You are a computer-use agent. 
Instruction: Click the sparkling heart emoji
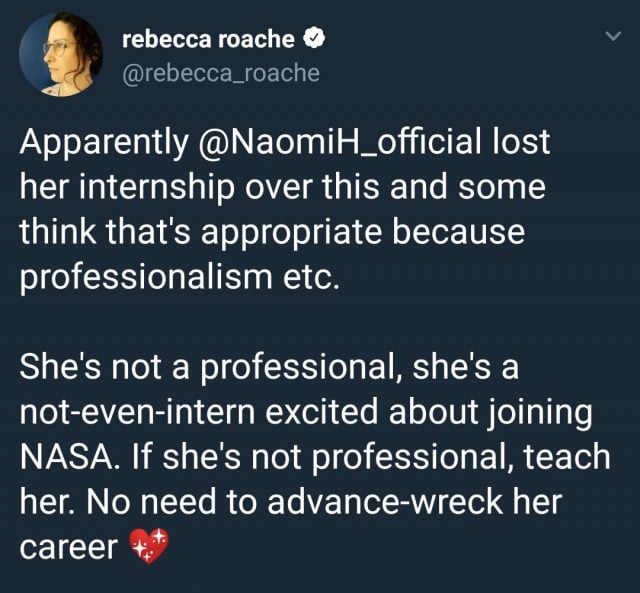click(x=150, y=547)
